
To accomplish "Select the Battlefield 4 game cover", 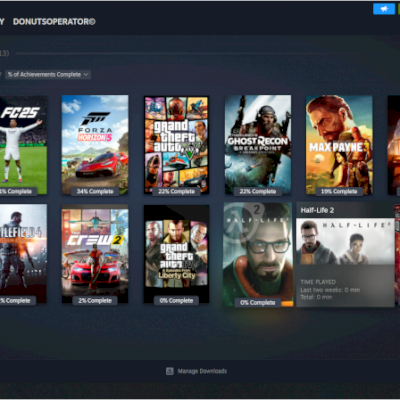I will click(23, 254).
